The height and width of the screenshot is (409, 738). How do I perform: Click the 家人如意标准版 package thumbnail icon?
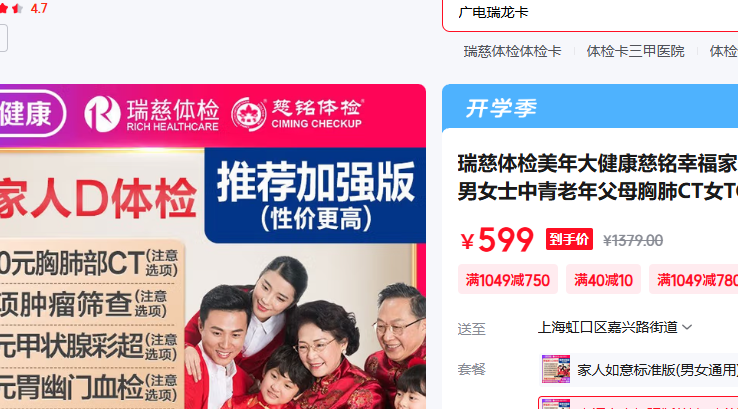(x=556, y=369)
